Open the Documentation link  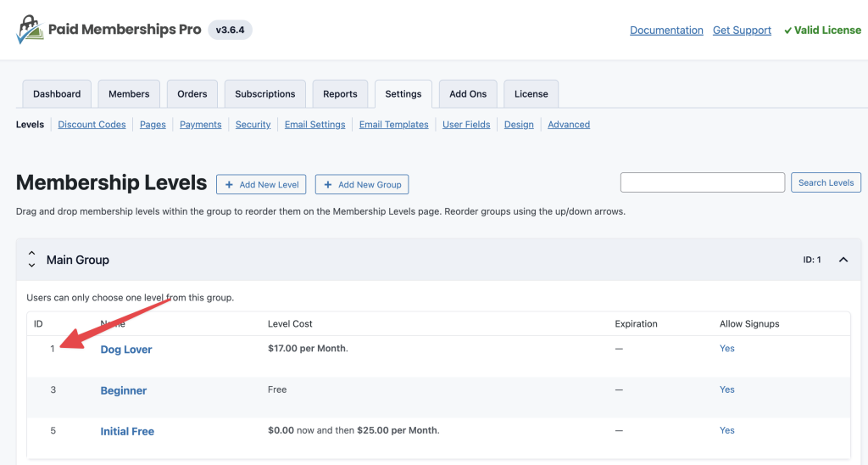[666, 31]
